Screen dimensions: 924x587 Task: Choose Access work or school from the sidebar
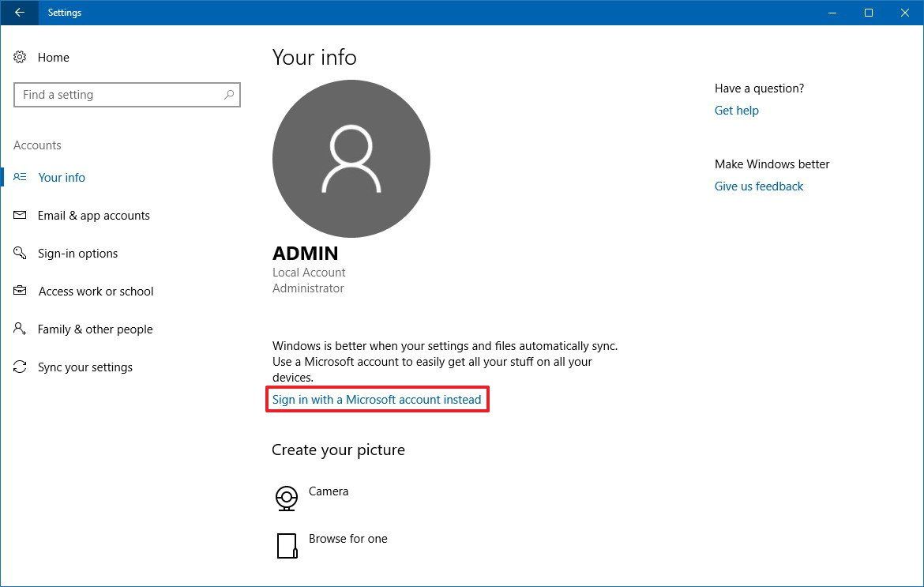click(95, 291)
